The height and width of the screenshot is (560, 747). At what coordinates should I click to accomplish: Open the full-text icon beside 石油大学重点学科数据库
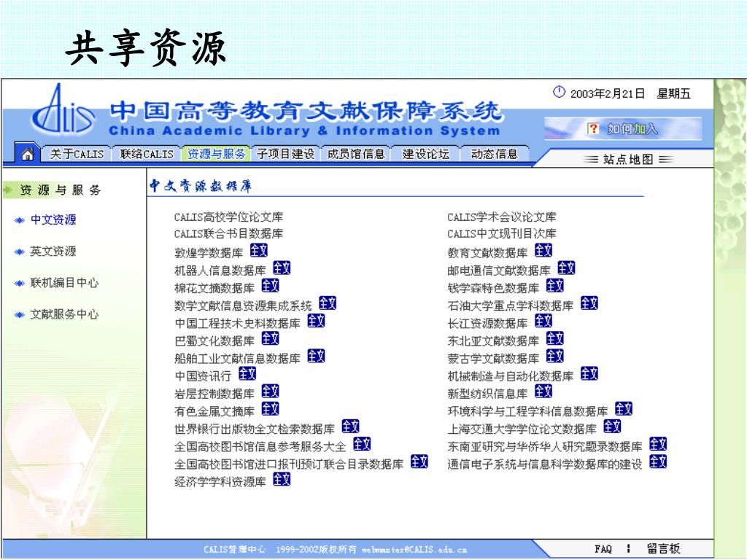click(x=589, y=303)
